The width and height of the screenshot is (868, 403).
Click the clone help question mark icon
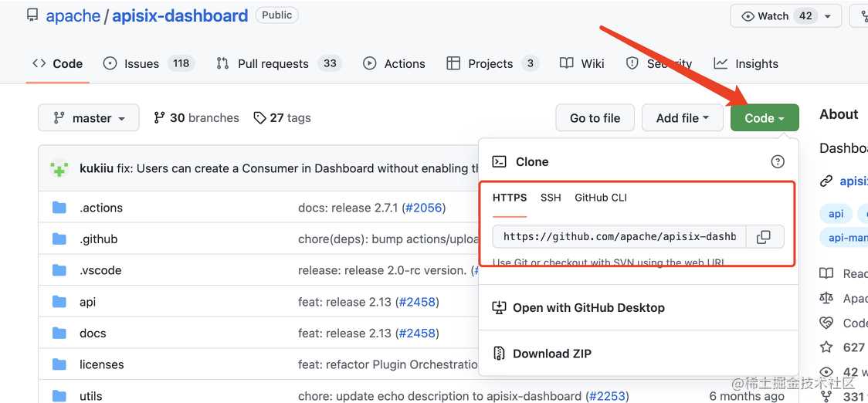coord(778,161)
